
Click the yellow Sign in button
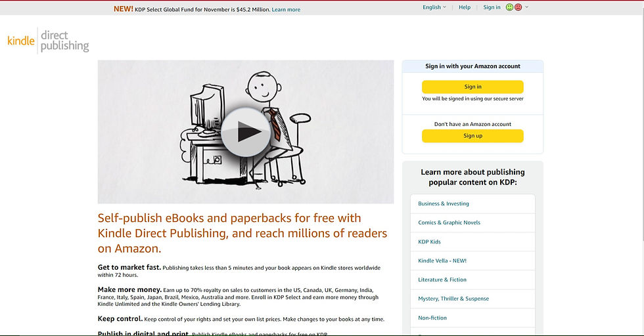(x=472, y=87)
